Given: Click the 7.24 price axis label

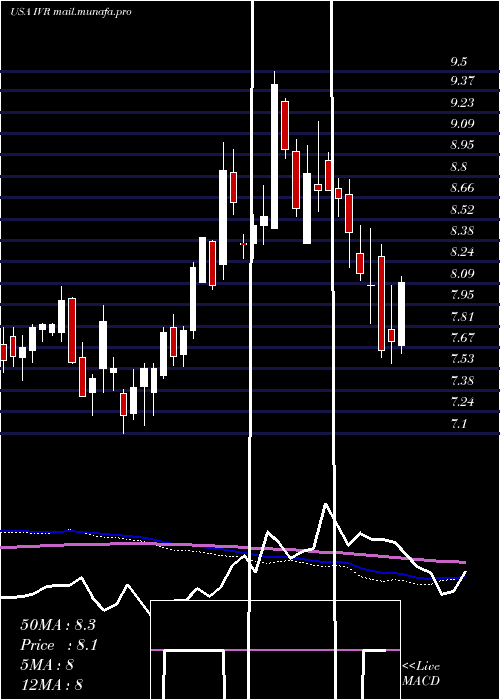Looking at the screenshot, I should click(462, 402).
